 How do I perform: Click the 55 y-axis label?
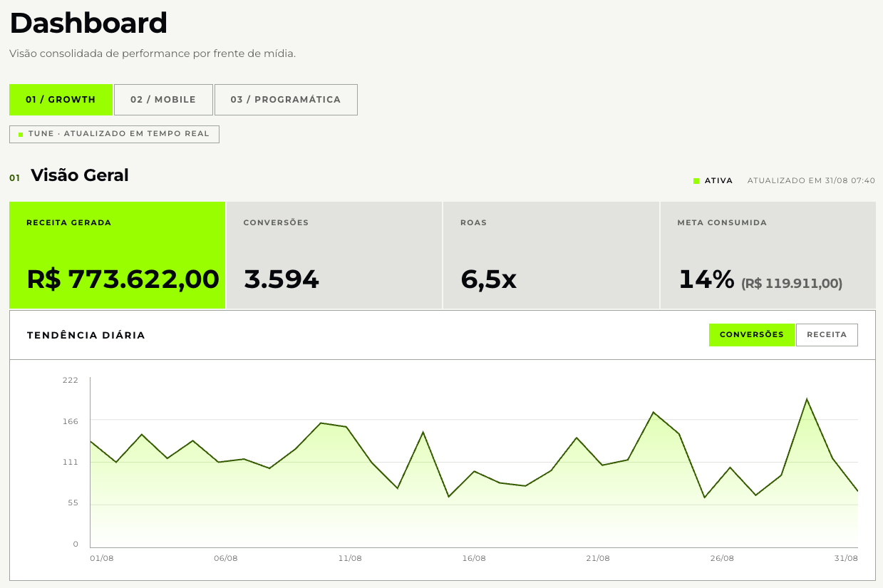73,504
